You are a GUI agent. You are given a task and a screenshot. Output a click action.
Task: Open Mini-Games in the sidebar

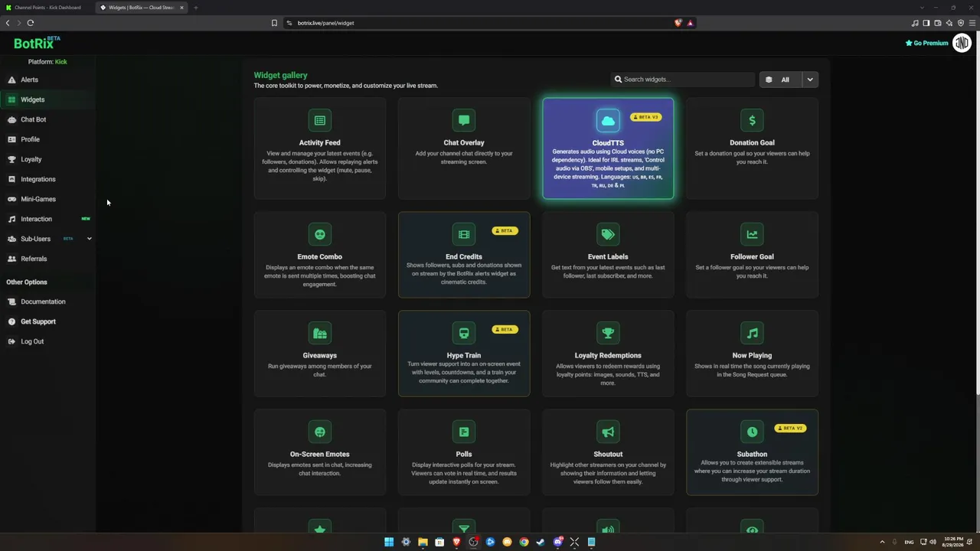coord(38,199)
